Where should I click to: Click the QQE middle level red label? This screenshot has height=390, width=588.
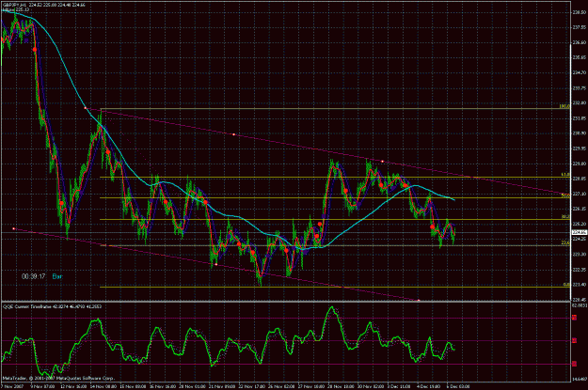click(575, 341)
